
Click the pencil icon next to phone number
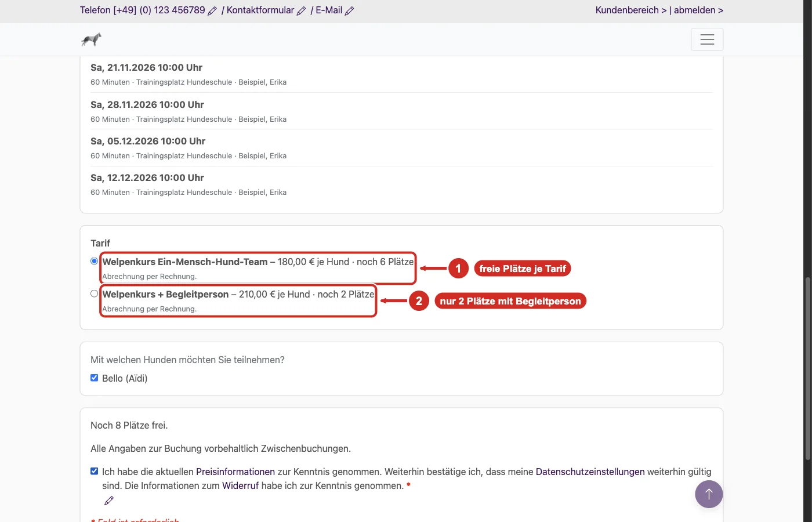(x=212, y=10)
